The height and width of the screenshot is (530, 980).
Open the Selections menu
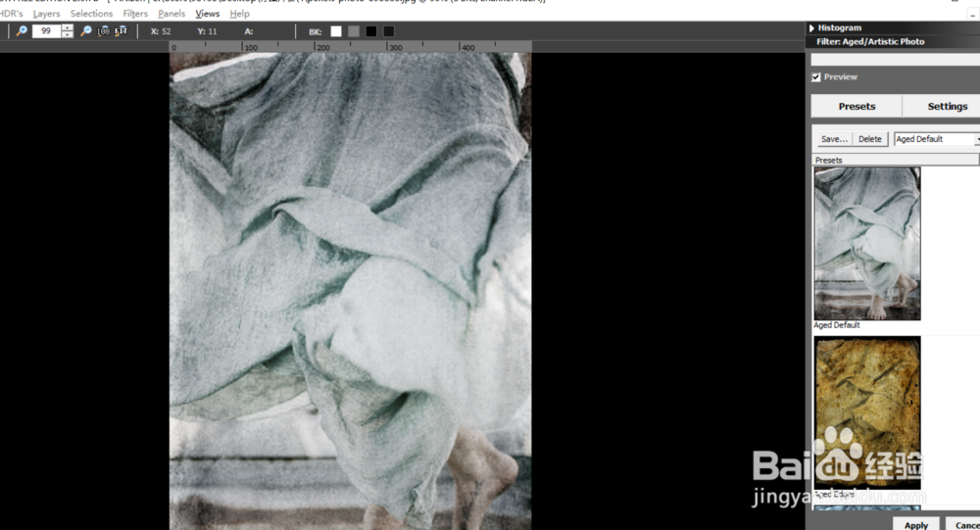click(91, 13)
